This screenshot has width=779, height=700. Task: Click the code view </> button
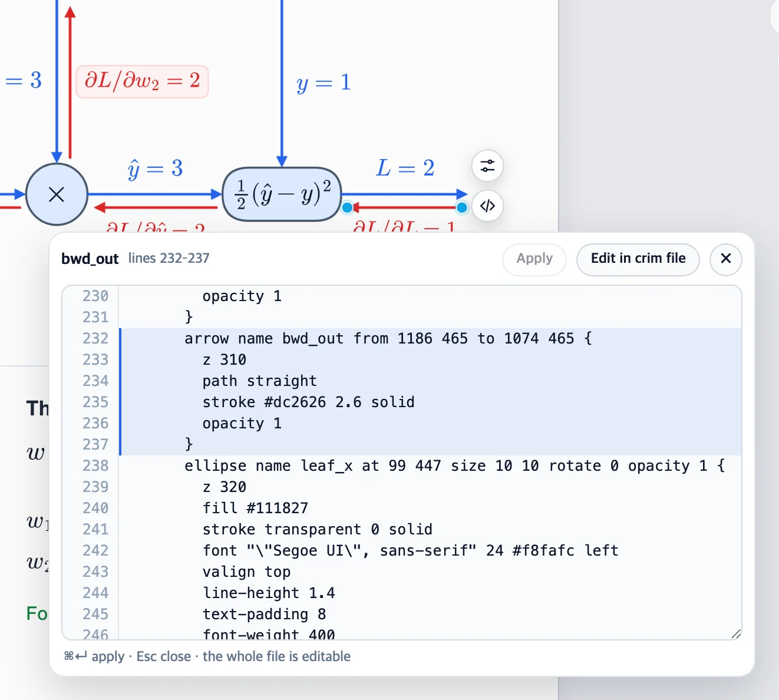487,206
